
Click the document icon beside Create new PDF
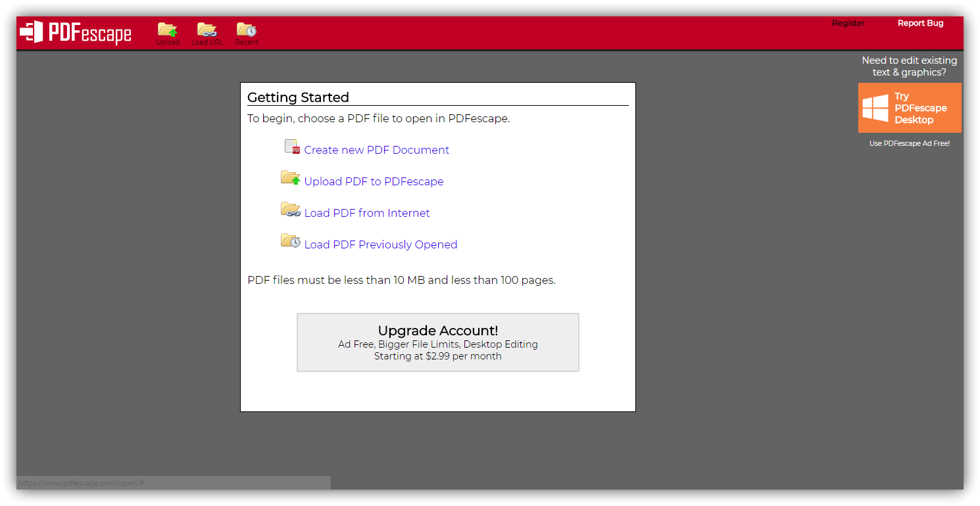click(x=292, y=147)
